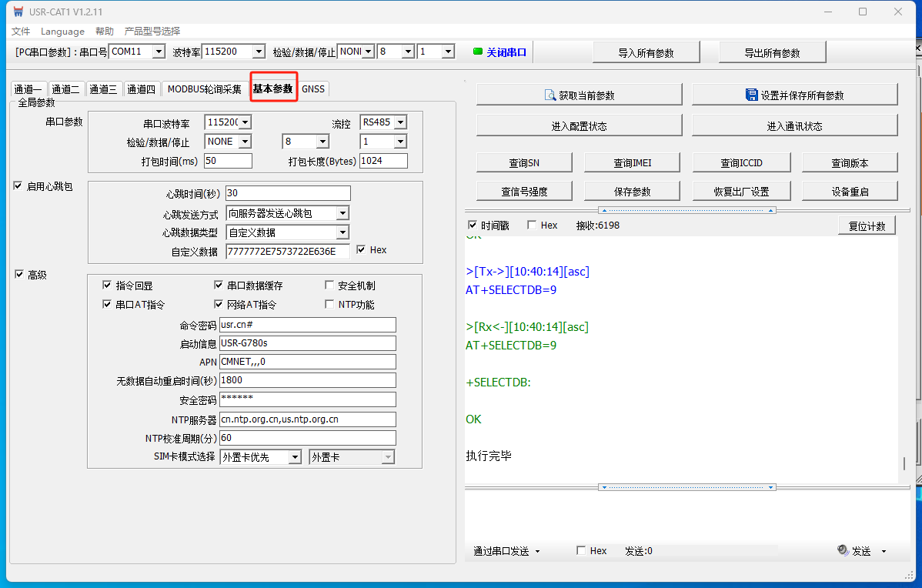Disable the 时间戳 timestamp checkbox
The image size is (922, 588).
point(473,226)
